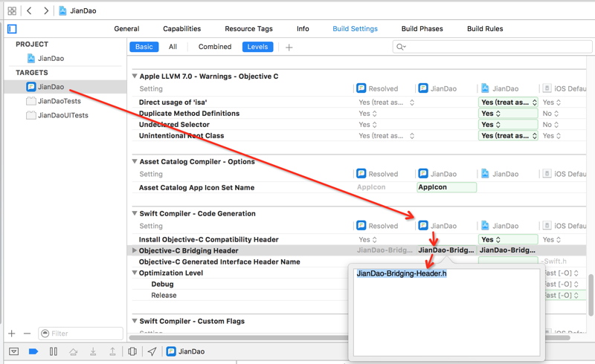595x364 pixels.
Task: Open project-level Install Objective-C Compatibility Header dropdown
Action: pos(508,240)
